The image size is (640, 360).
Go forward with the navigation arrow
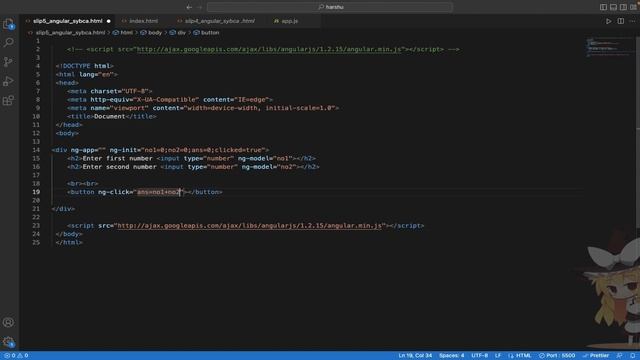(x=200, y=7)
